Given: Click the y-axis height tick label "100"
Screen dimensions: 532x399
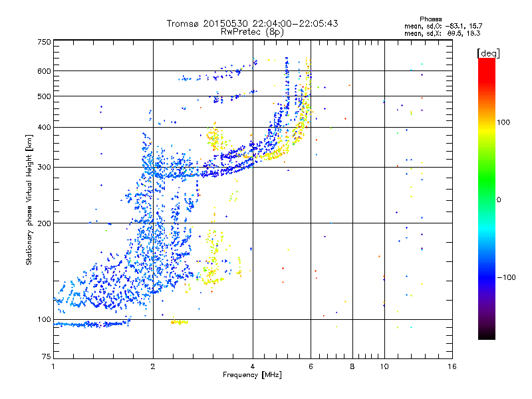Looking at the screenshot, I should pos(45,320).
